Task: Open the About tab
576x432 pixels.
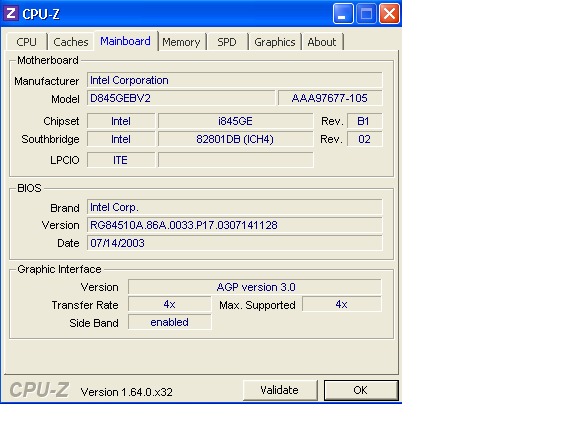Action: click(322, 42)
